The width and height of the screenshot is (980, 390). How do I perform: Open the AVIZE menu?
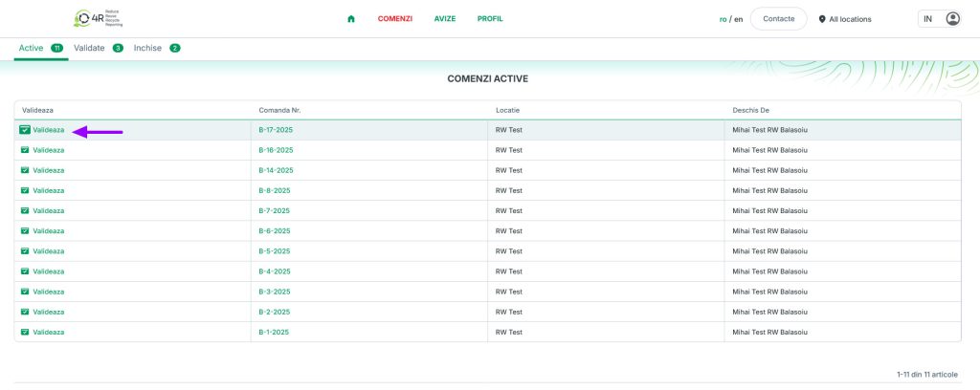[x=444, y=19]
